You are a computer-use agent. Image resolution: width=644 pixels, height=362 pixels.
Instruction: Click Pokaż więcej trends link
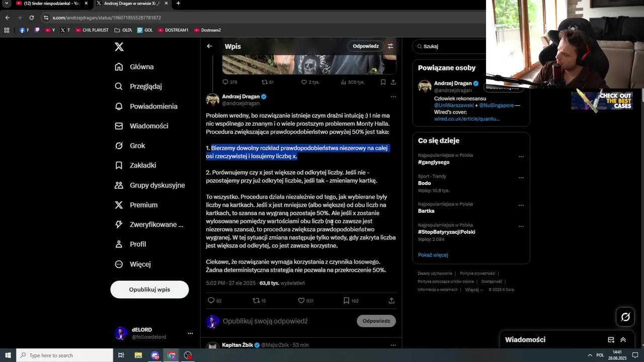pos(433,255)
